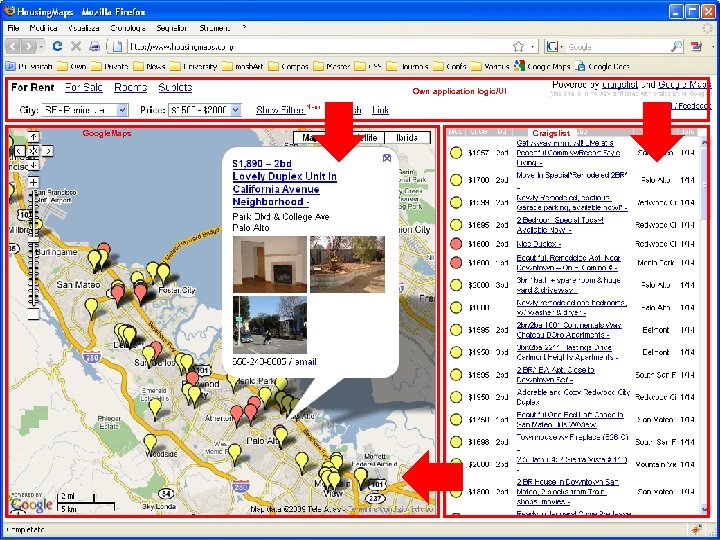Image resolution: width=720 pixels, height=540 pixels.
Task: Zoom in using the map plus button
Action: click(x=33, y=182)
